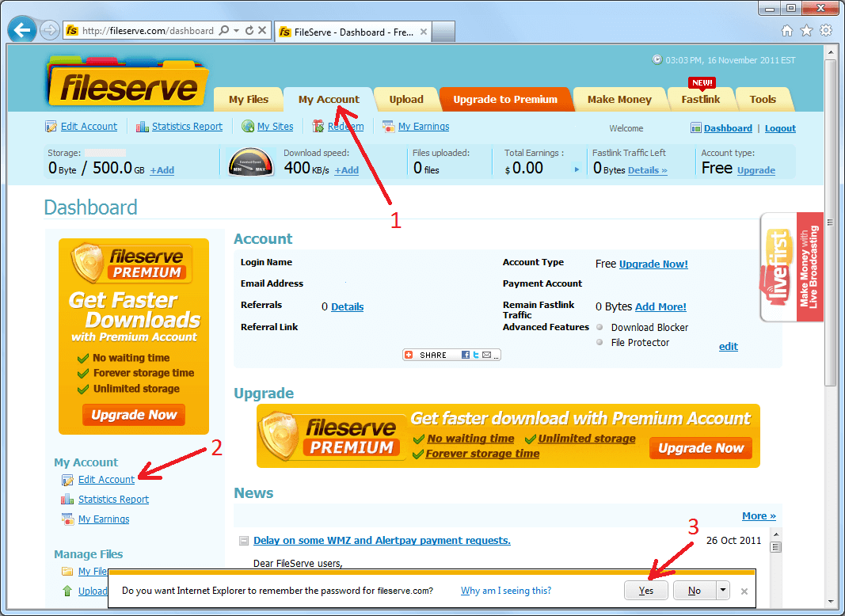Open the Make Money tab
This screenshot has width=845, height=616.
[620, 99]
